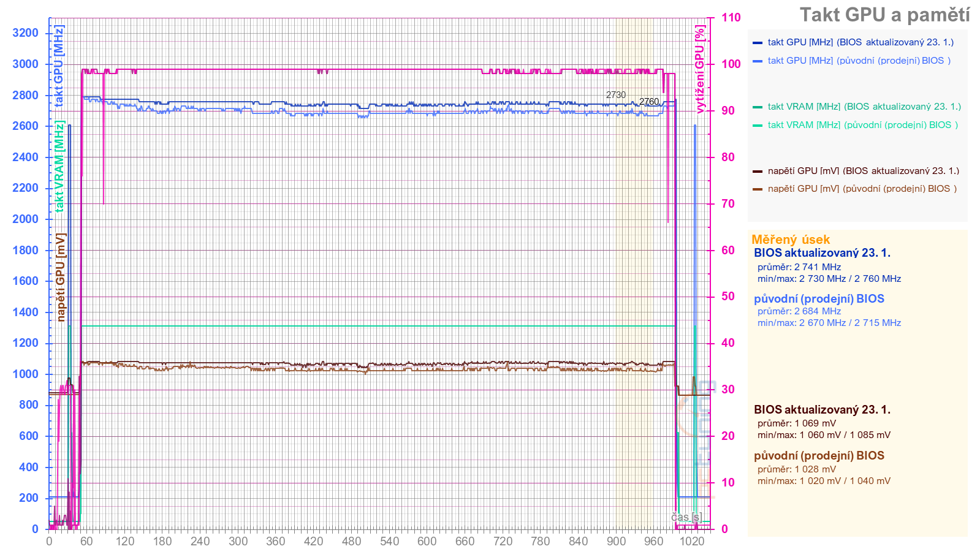Click 'min/max: 1 060 mV / 1 085 mV'
The width and height of the screenshot is (980, 549).
click(x=824, y=435)
